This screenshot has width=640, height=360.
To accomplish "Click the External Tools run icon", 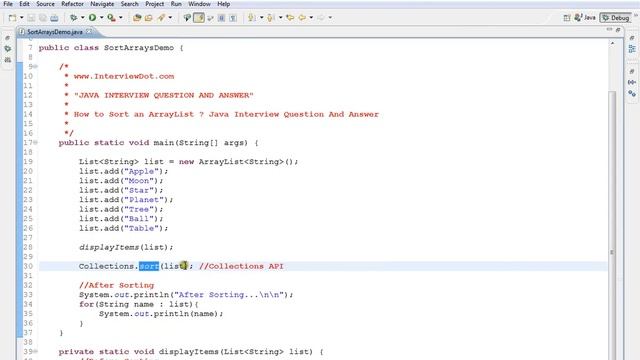I will point(111,18).
